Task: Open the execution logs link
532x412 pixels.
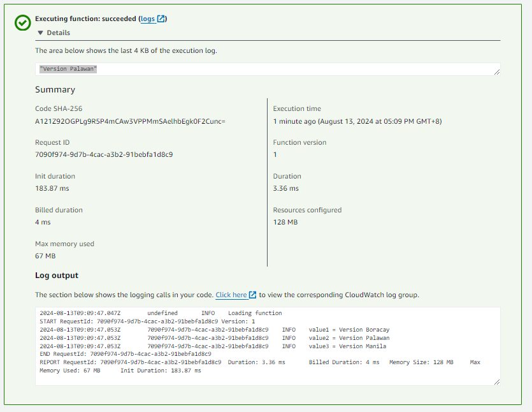Action: click(x=148, y=19)
